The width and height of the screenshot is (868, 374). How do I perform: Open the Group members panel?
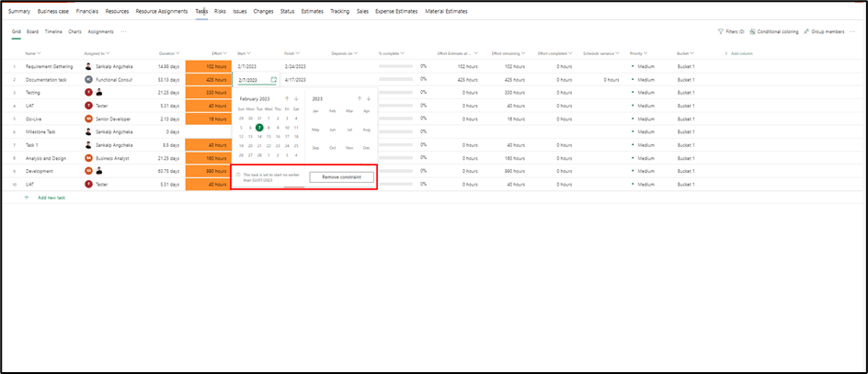pos(824,31)
